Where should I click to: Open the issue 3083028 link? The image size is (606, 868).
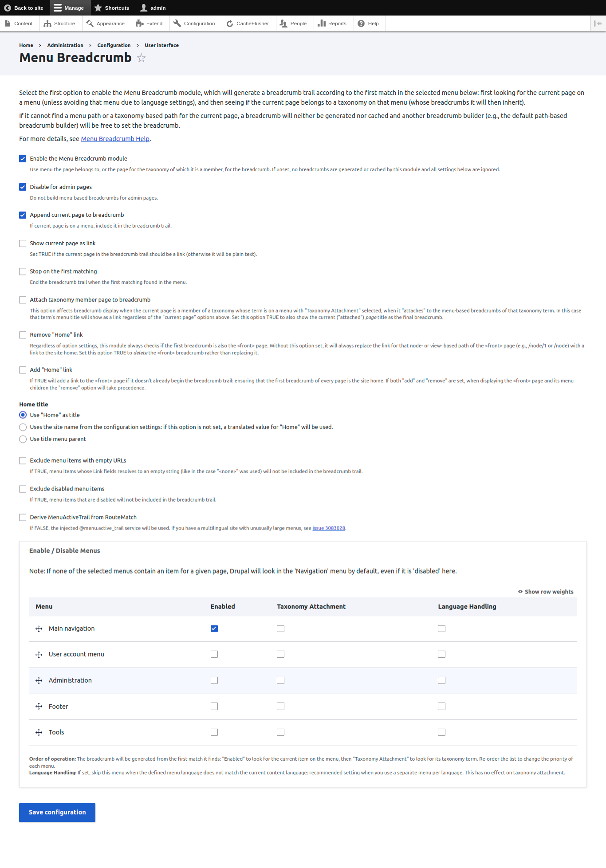tap(329, 528)
